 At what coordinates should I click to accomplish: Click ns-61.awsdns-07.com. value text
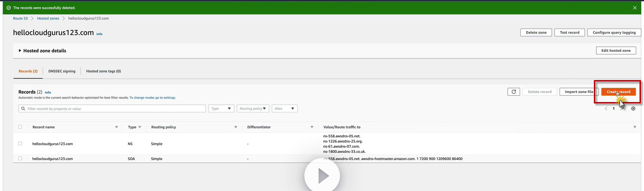(341, 146)
